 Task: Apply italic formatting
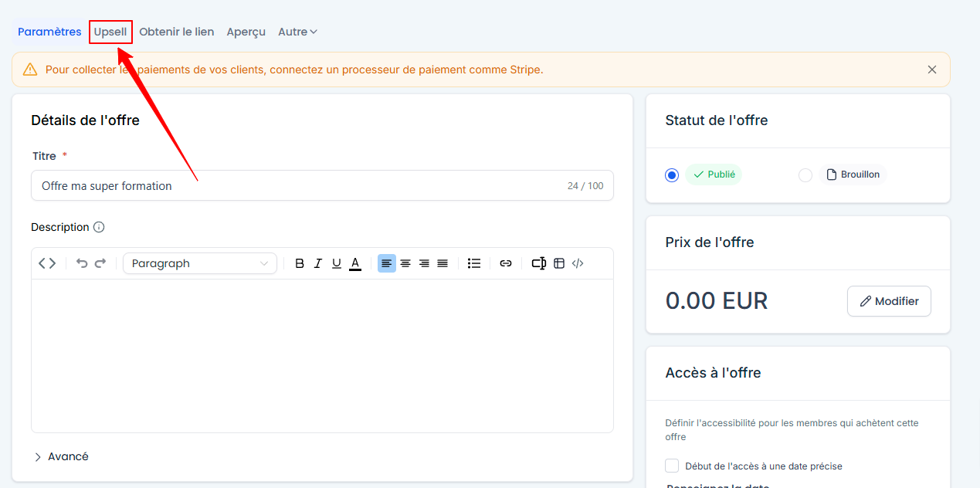pos(318,263)
